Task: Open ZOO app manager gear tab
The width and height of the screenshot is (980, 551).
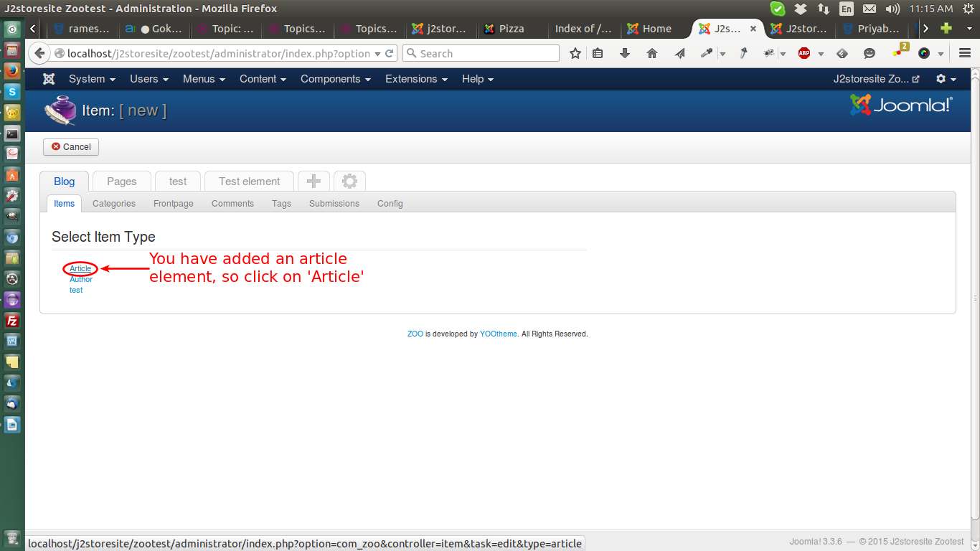Action: coord(349,182)
